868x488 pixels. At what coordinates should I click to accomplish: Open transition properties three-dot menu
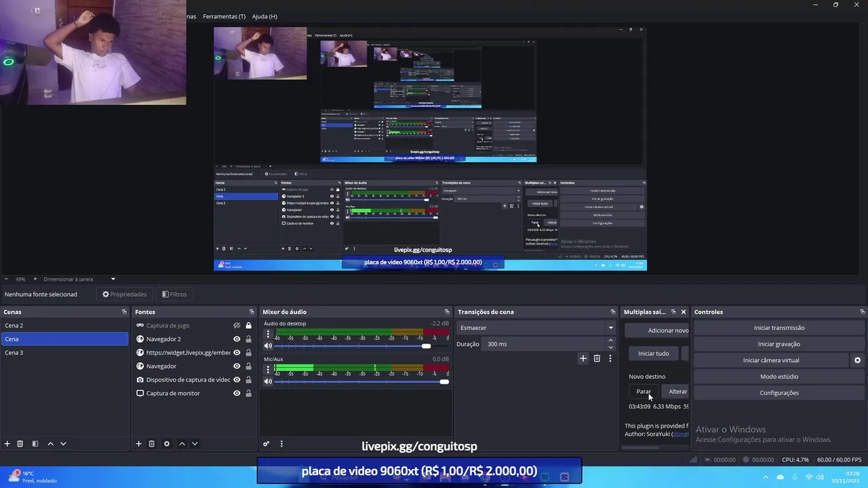click(610, 359)
